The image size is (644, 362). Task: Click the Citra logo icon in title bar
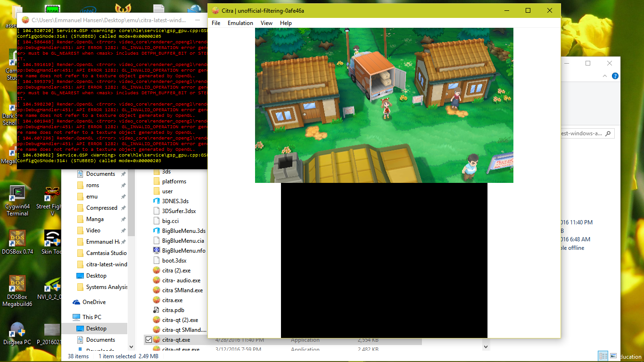click(x=215, y=11)
